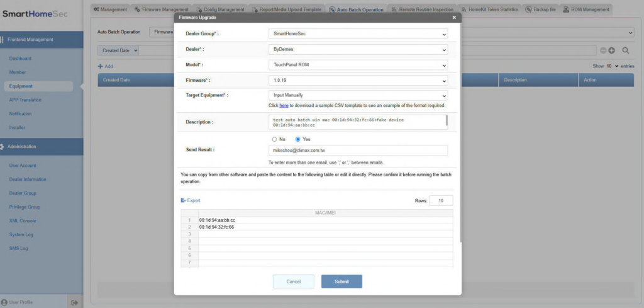Click the ROM Management tab icon

(567, 9)
